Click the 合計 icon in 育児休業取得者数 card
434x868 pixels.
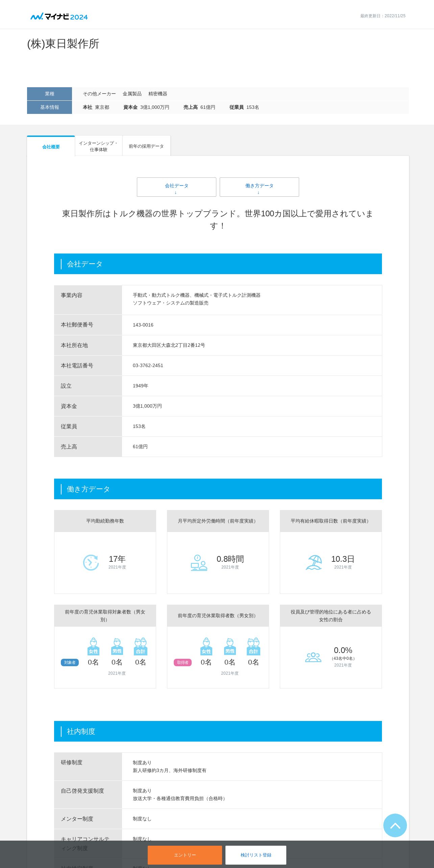click(254, 646)
